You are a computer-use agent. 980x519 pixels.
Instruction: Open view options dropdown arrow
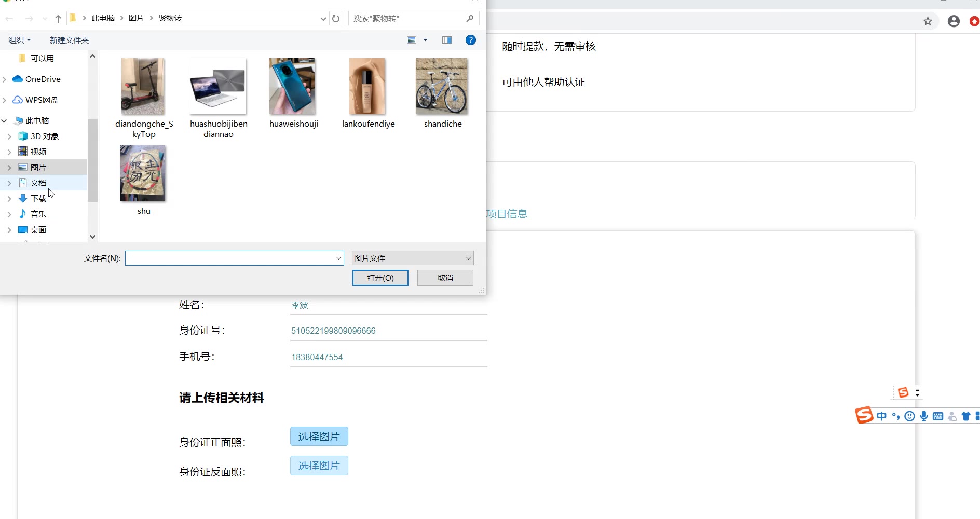(425, 40)
